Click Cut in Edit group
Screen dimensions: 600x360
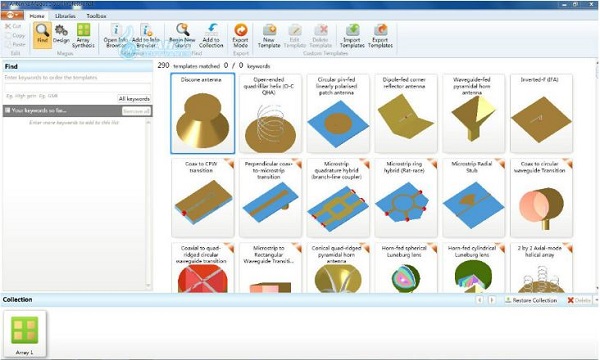14,26
